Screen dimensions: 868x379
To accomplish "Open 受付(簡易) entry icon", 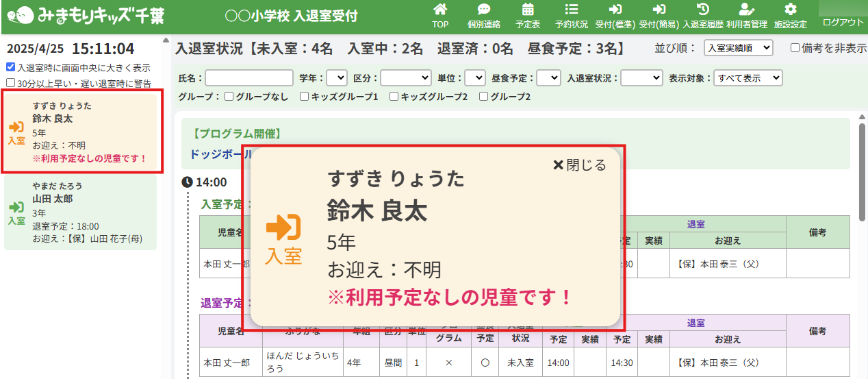I will [x=659, y=10].
